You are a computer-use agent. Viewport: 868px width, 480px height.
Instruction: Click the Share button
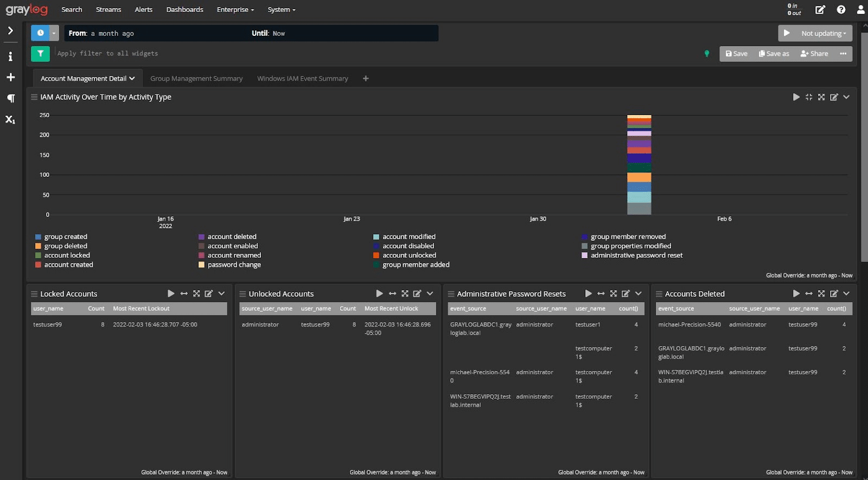(x=814, y=54)
